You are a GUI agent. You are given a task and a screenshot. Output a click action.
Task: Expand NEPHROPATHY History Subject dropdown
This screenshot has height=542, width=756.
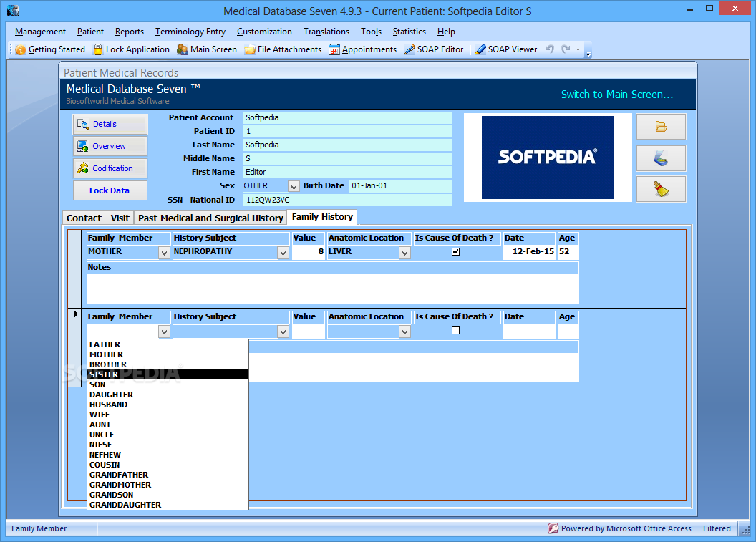pyautogui.click(x=283, y=253)
